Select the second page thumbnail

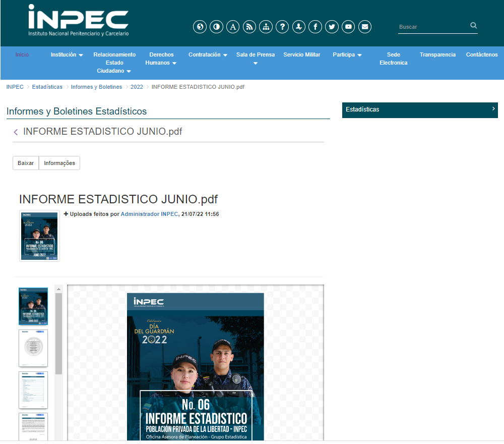(x=33, y=348)
